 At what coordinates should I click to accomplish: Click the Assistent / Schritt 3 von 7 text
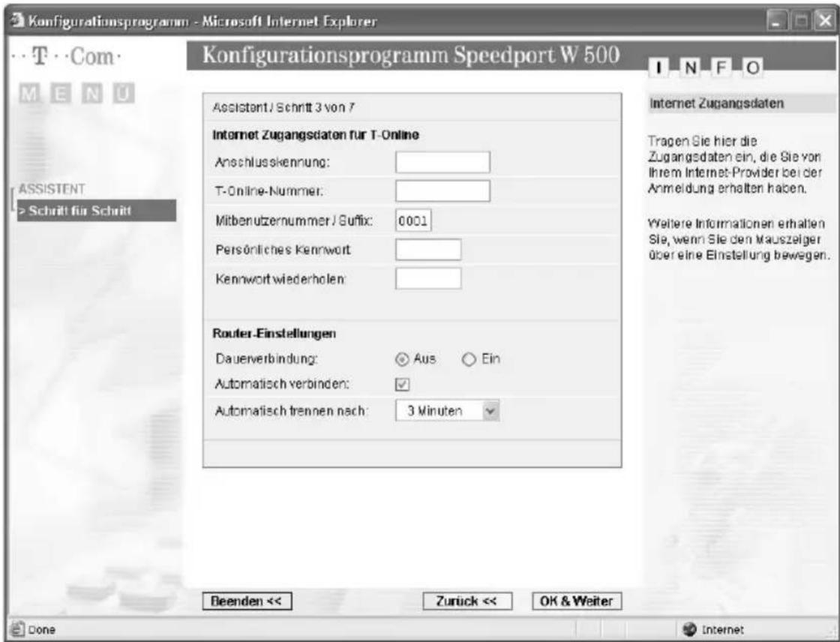pyautogui.click(x=283, y=107)
